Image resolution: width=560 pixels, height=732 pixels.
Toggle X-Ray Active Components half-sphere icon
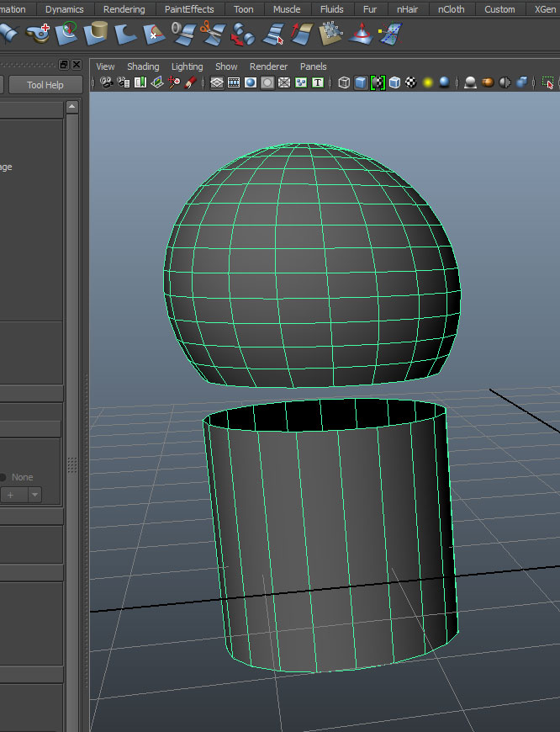[505, 82]
